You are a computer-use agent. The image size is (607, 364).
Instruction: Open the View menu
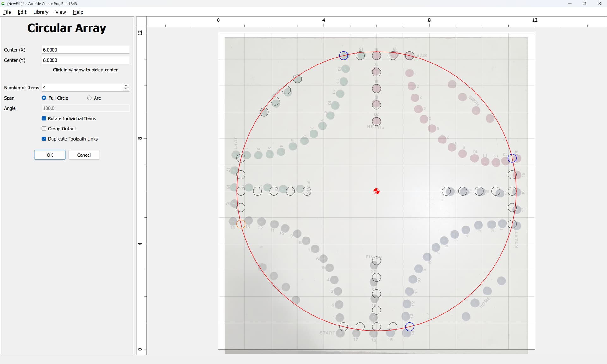(x=60, y=12)
